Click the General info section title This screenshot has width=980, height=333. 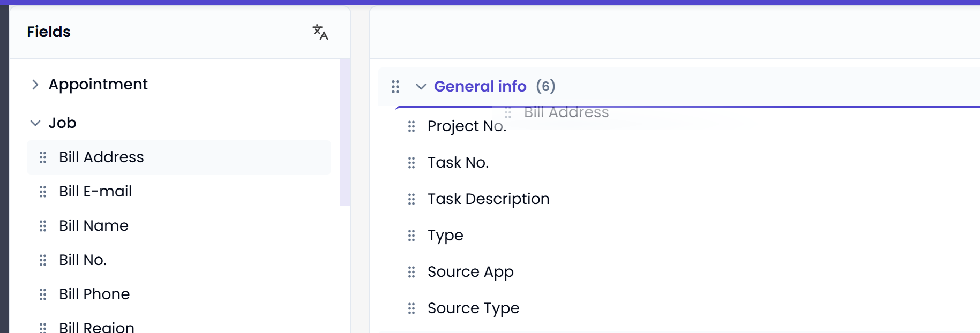[480, 86]
